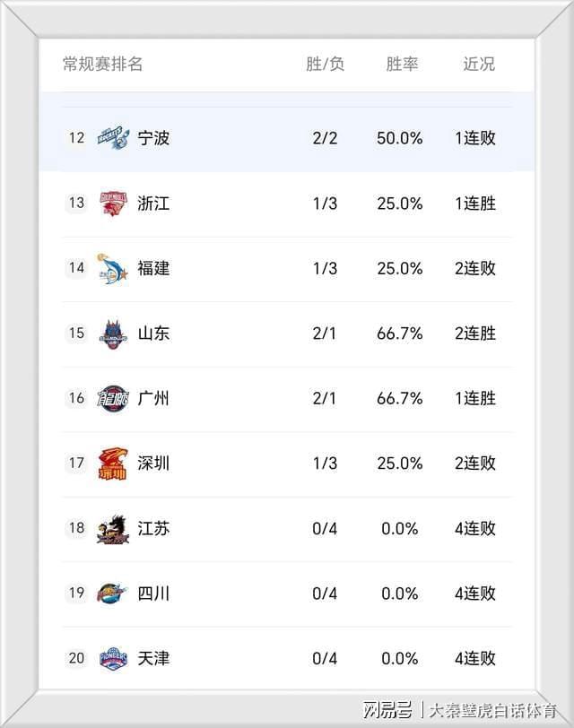Click the Fujian dolphin team logo

[x=113, y=268]
